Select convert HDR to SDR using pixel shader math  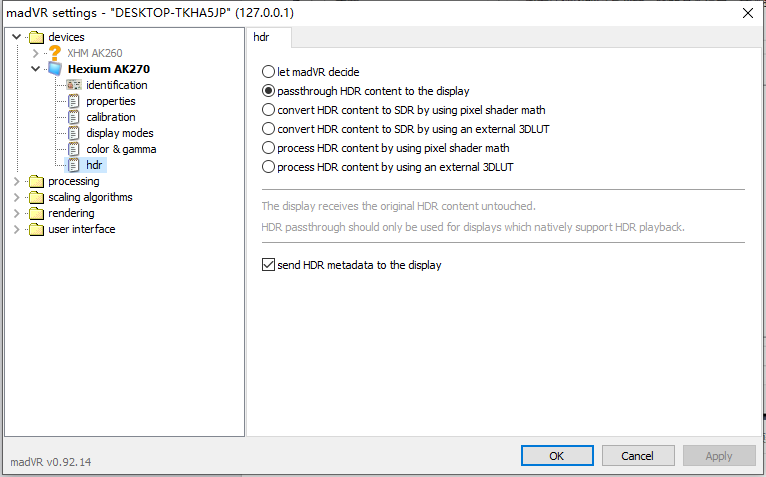click(267, 110)
